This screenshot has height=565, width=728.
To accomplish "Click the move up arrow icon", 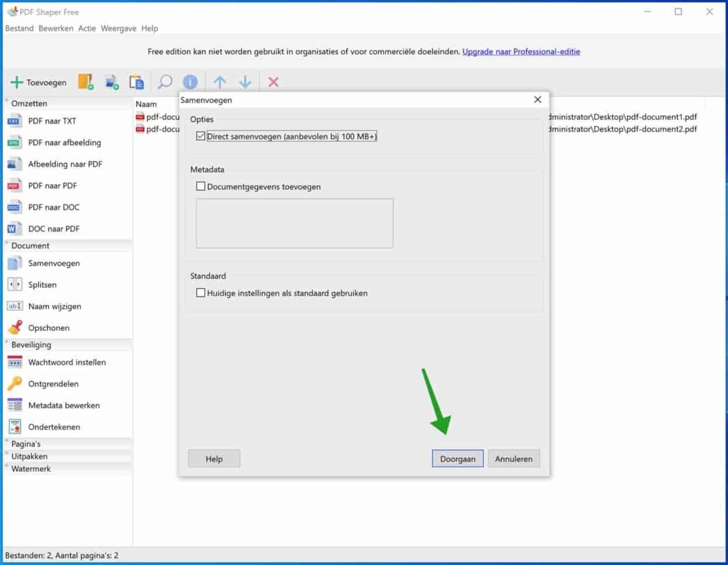I will click(220, 82).
